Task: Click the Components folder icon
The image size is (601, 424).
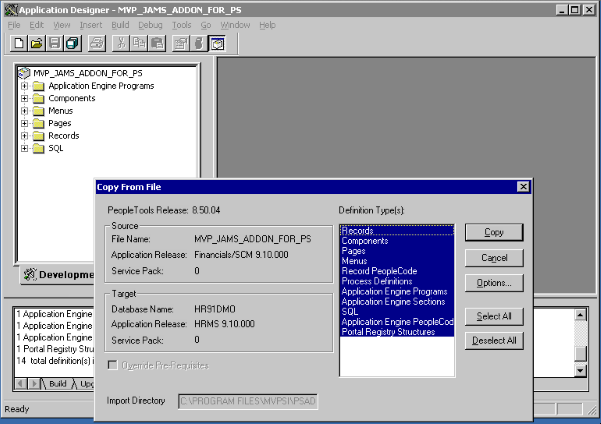Action: [38, 99]
